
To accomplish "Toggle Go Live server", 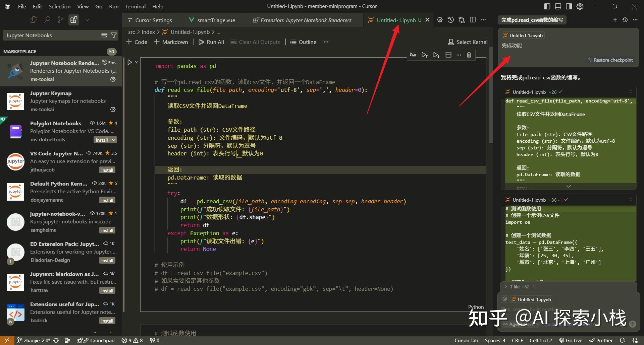I will [x=571, y=340].
